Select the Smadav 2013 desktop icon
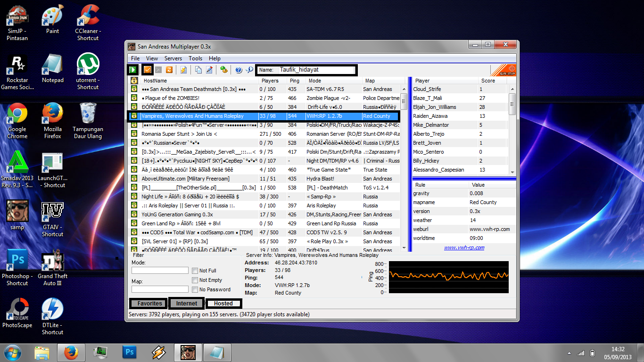 [x=17, y=170]
